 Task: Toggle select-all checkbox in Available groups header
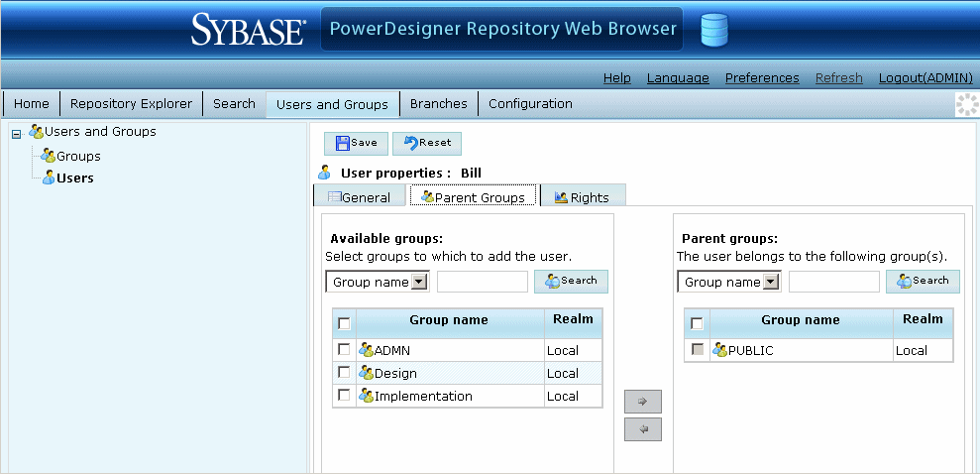coord(344,323)
